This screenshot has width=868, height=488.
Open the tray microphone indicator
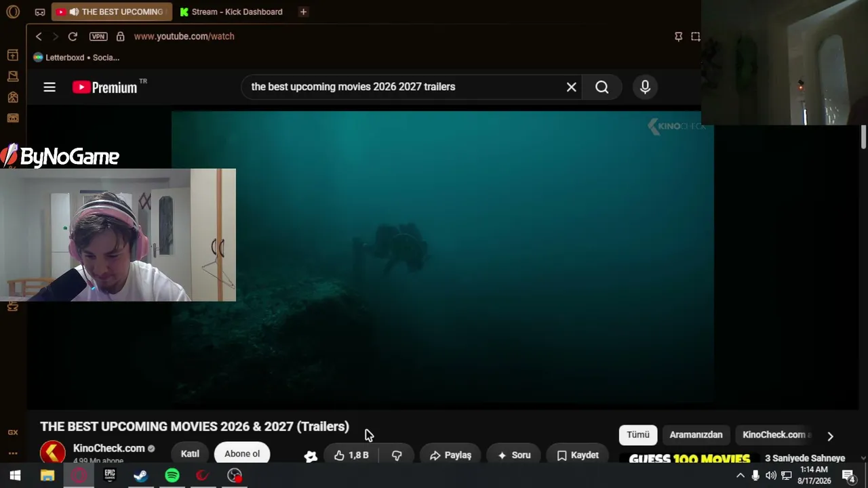pos(755,476)
